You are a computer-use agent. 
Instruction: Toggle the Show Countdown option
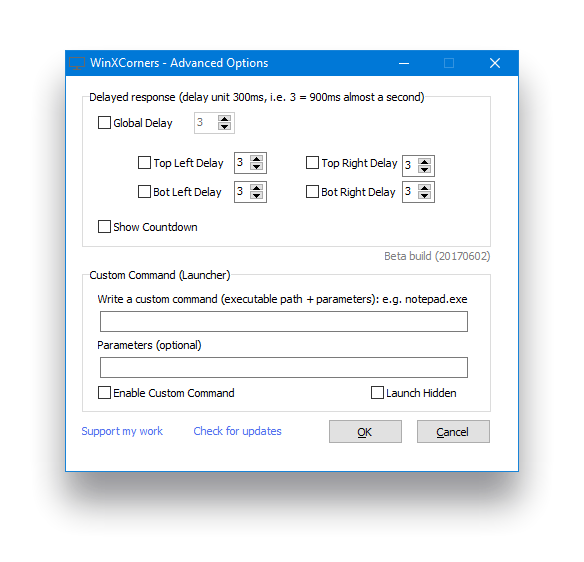click(104, 227)
